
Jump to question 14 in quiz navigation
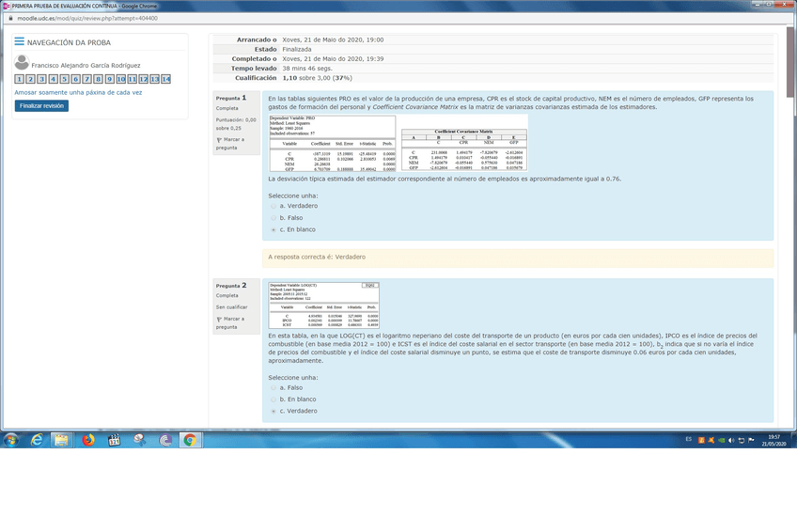click(x=165, y=80)
